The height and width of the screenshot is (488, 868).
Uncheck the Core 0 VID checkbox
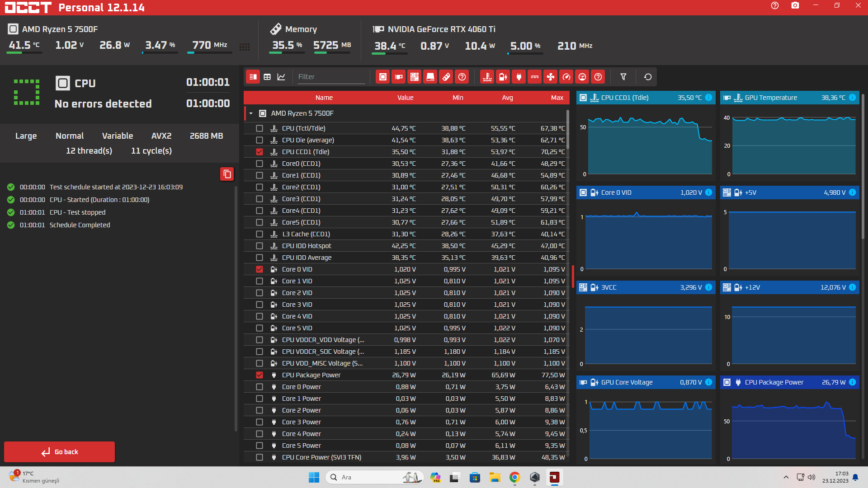tap(259, 269)
